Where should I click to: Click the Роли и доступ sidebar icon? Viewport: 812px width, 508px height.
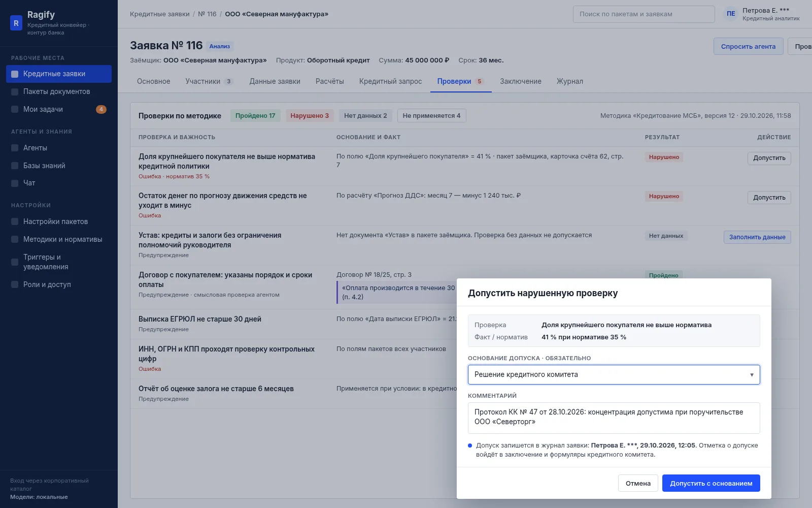tap(15, 285)
